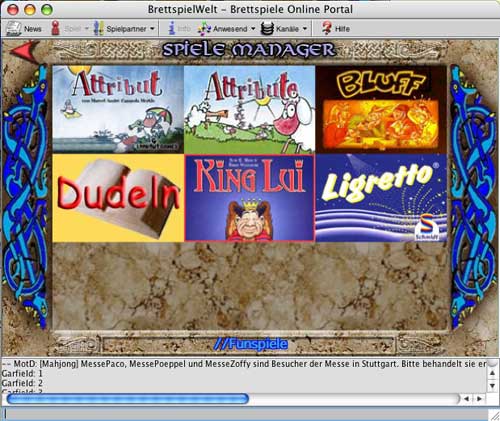Screen dimensions: 500x421
Task: Click the chat vertical scroll down arrow
Action: [492, 386]
